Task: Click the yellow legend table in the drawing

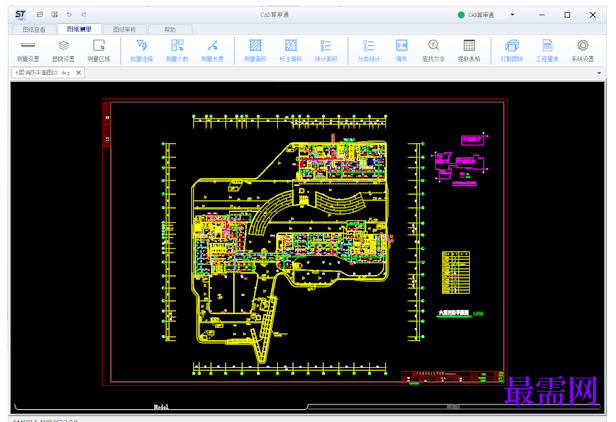Action: [456, 272]
